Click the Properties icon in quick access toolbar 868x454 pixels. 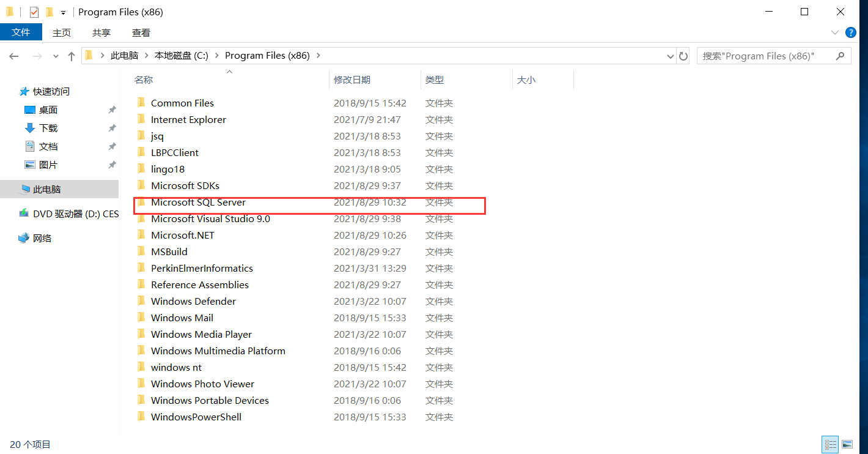(34, 12)
